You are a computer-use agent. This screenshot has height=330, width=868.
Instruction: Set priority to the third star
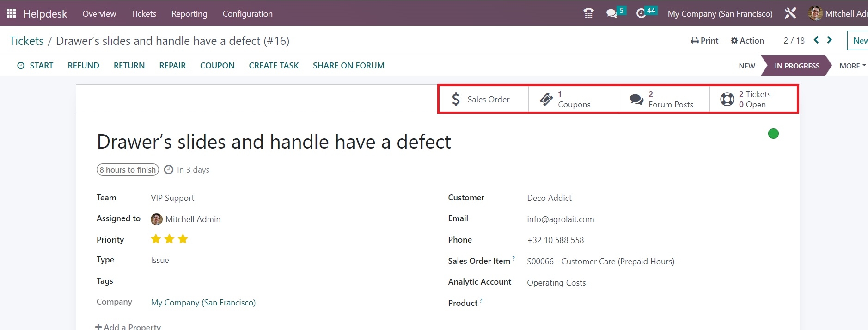pos(183,239)
